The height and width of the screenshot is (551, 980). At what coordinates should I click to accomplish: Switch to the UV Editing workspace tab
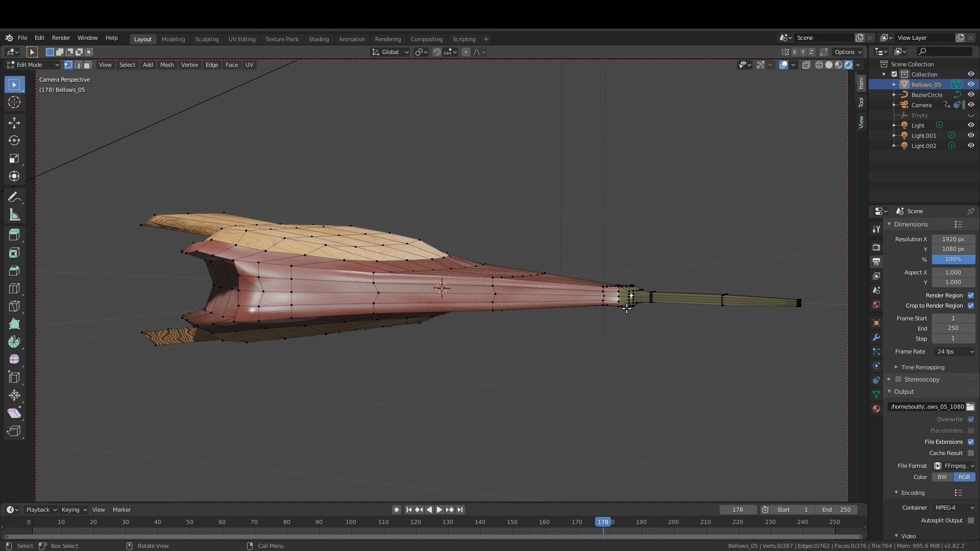[242, 39]
